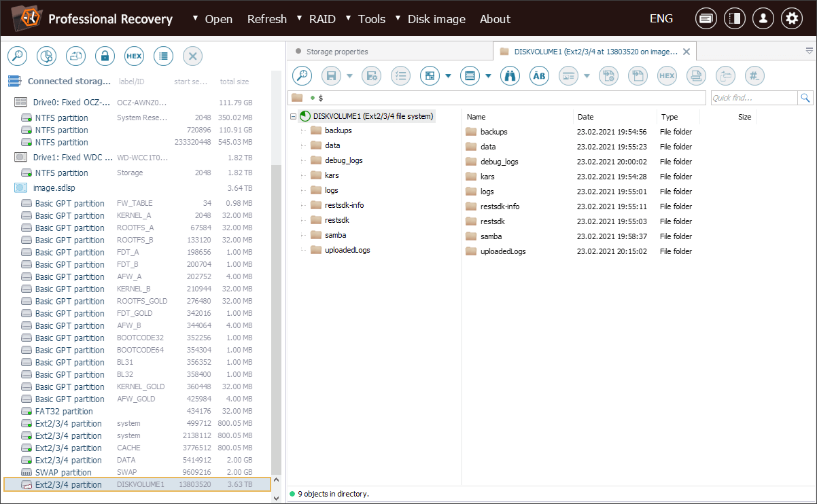Collapse the DISKVOLUME1 tree root node
Viewport: 817px width, 504px height.
293,116
